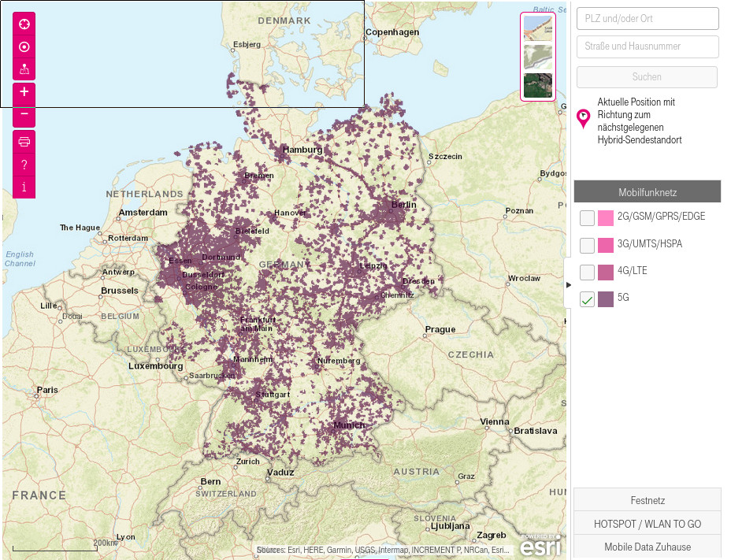Open the info panel icon

pos(24,187)
